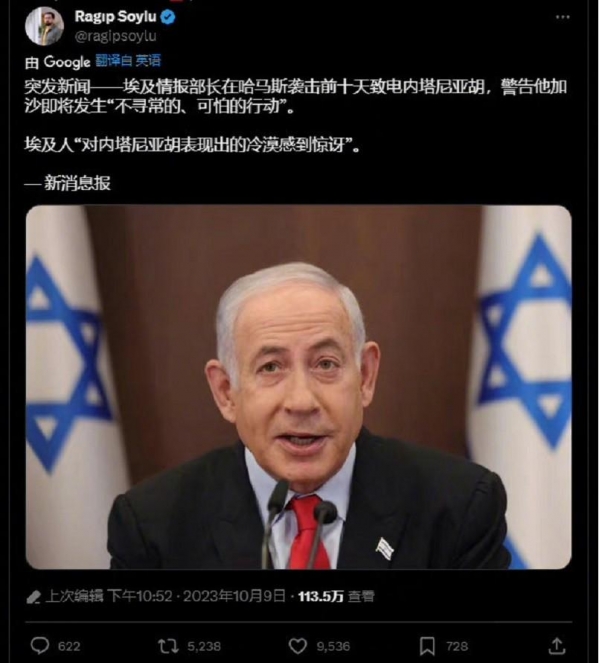Screen dimensions: 600x663
Task: Like the post with the heart icon
Action: 297,646
